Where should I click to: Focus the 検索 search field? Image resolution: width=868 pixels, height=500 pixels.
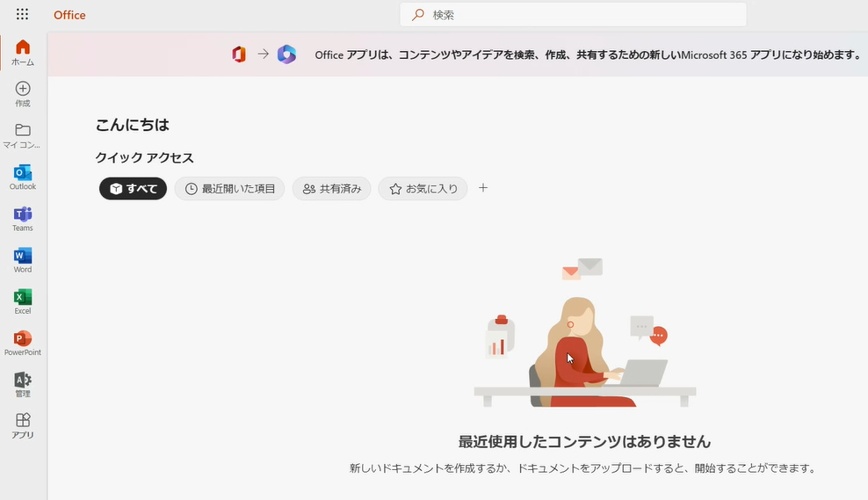click(573, 14)
